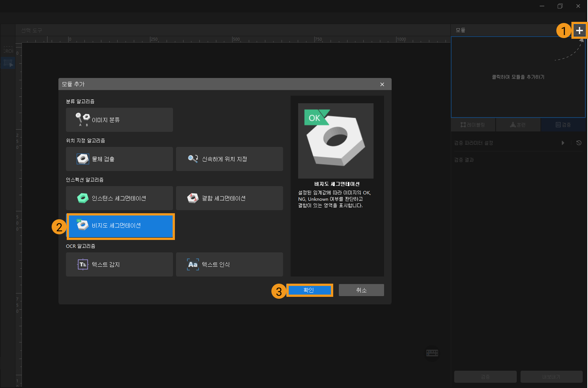Switch to the 훈련 tab
Viewport: 588px width, 388px height.
(518, 125)
